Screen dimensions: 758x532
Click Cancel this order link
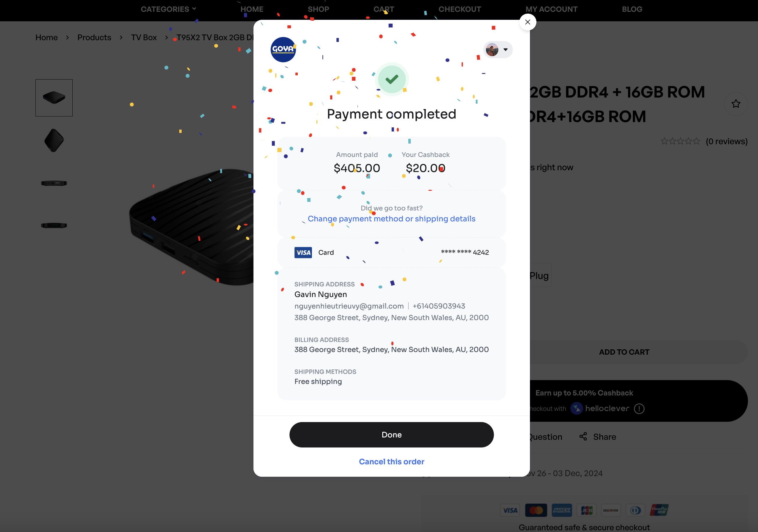[x=391, y=462]
